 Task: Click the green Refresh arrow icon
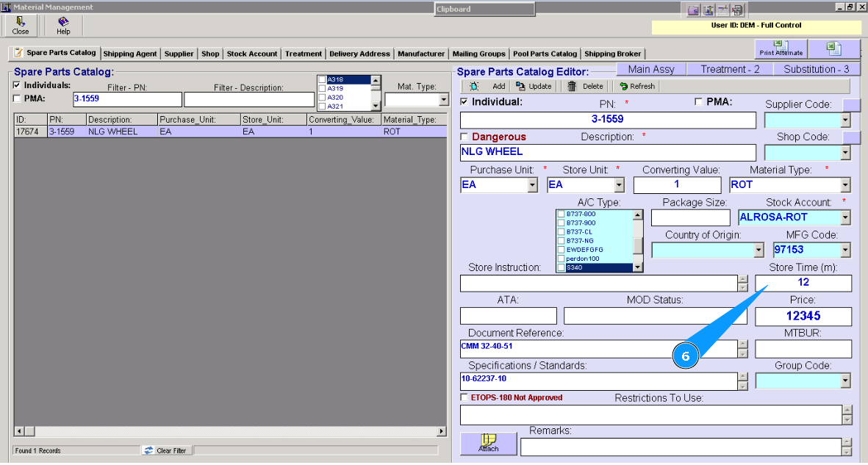(623, 86)
